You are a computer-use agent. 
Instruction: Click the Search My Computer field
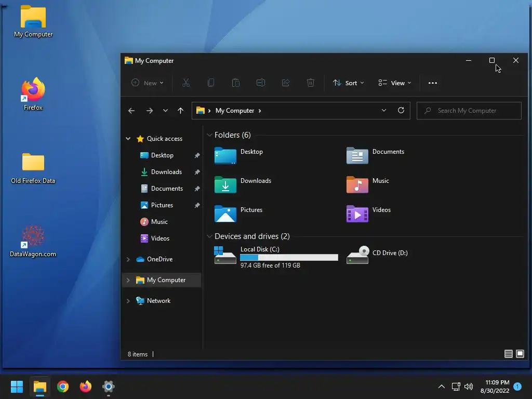coord(469,111)
